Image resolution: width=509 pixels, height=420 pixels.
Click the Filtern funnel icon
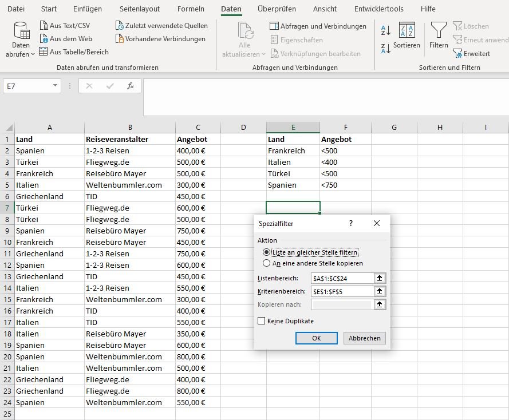pos(439,30)
